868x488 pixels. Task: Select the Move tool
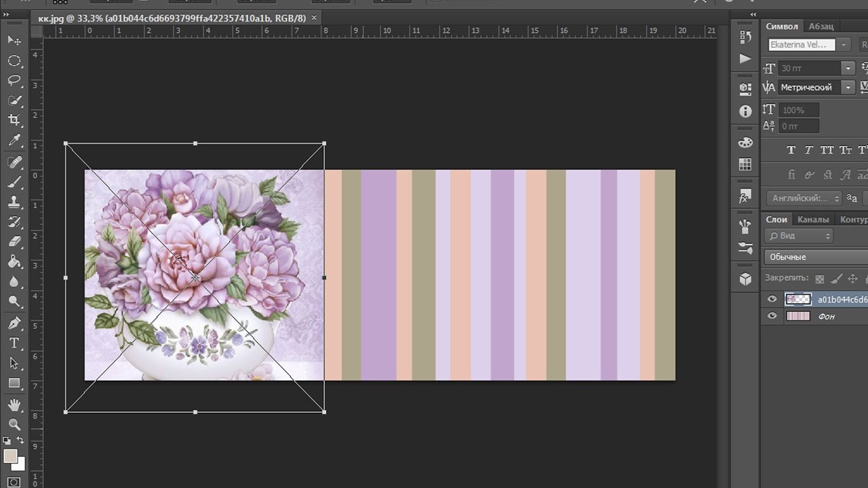coord(14,40)
